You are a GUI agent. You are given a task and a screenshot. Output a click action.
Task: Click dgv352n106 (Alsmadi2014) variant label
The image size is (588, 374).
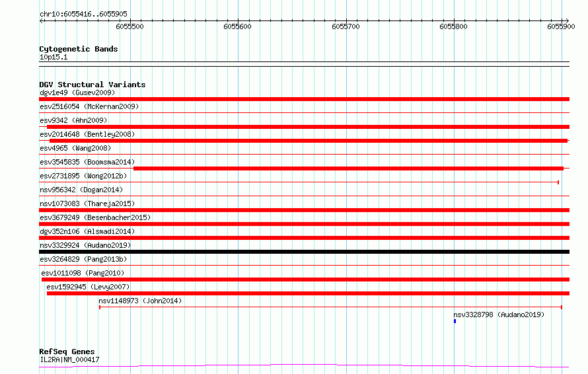click(x=87, y=231)
